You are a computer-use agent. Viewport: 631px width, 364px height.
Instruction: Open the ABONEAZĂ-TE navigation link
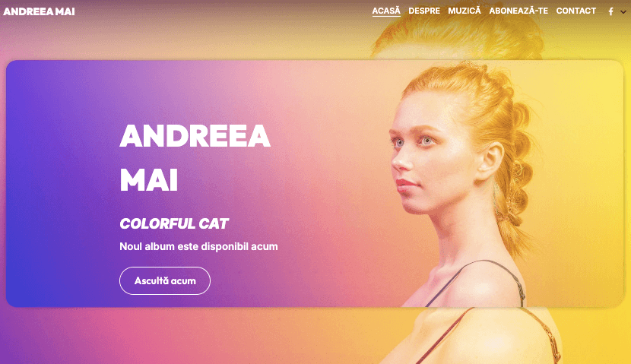pos(518,11)
